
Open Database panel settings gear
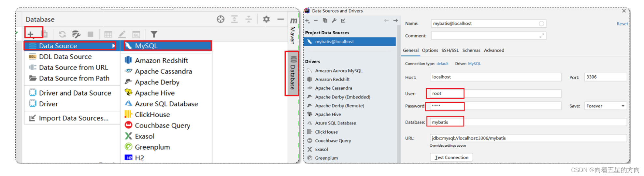pyautogui.click(x=266, y=19)
